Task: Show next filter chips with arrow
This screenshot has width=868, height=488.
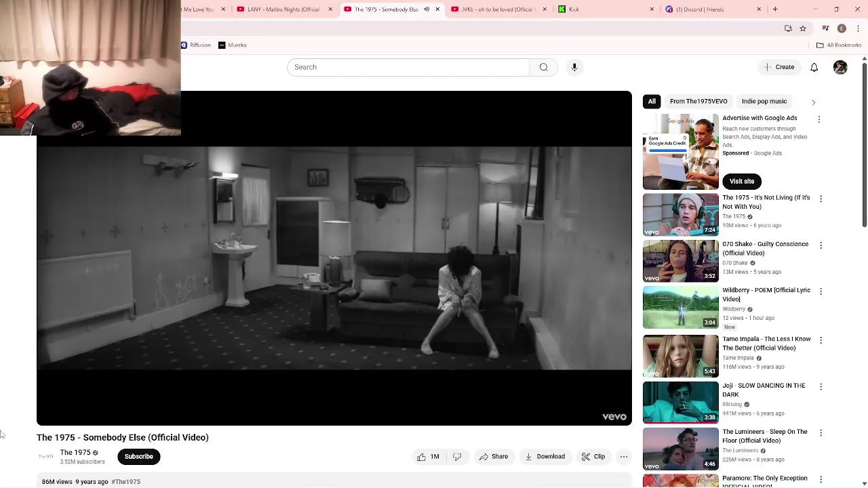Action: [x=813, y=102]
